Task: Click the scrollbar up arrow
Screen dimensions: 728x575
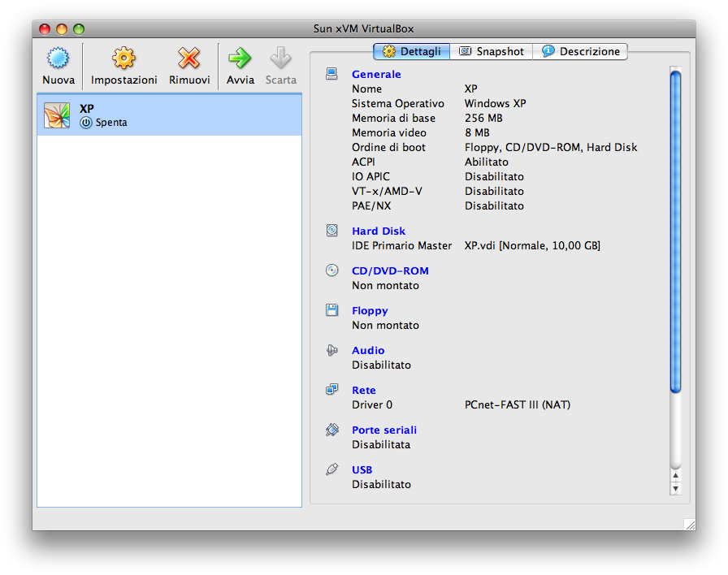Action: [x=675, y=475]
